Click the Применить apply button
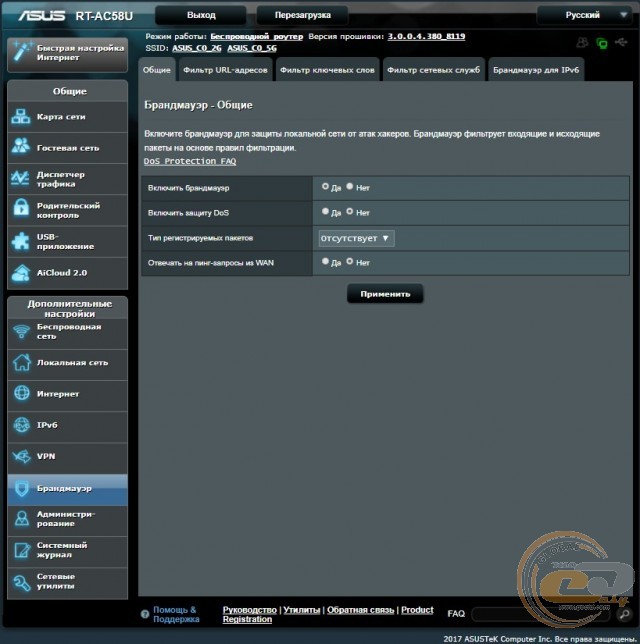This screenshot has width=640, height=644. (x=385, y=294)
